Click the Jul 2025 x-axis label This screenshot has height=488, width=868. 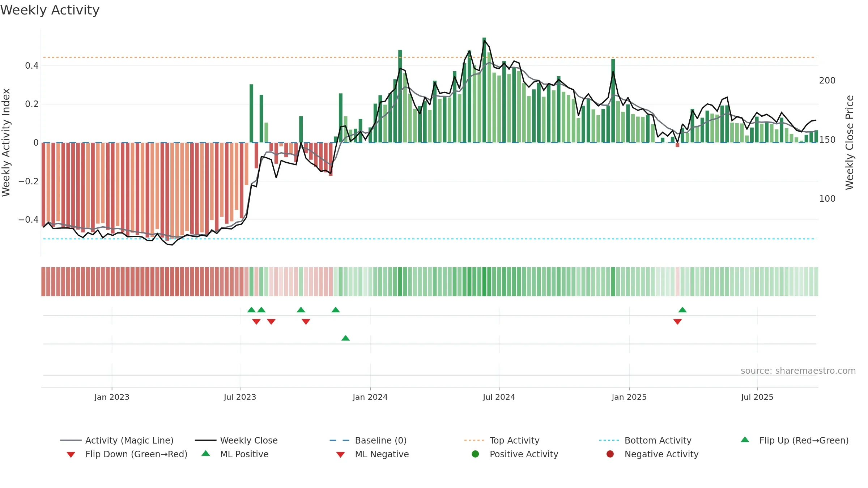pyautogui.click(x=757, y=397)
